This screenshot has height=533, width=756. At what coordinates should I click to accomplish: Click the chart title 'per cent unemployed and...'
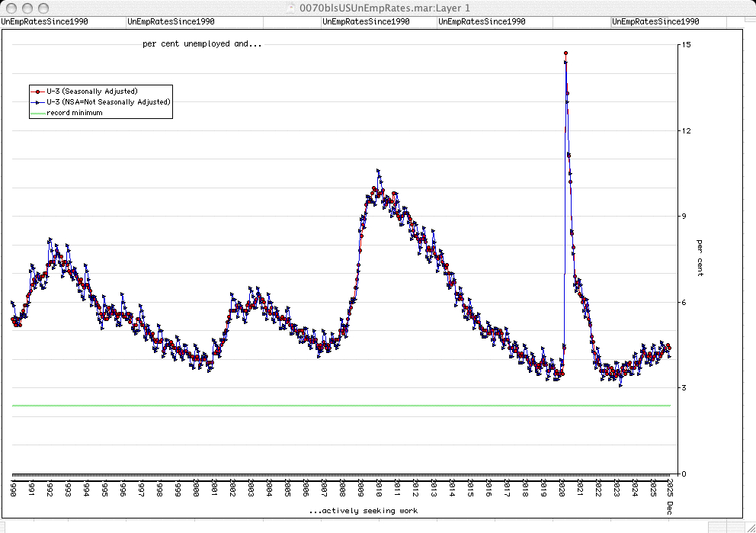[x=202, y=44]
